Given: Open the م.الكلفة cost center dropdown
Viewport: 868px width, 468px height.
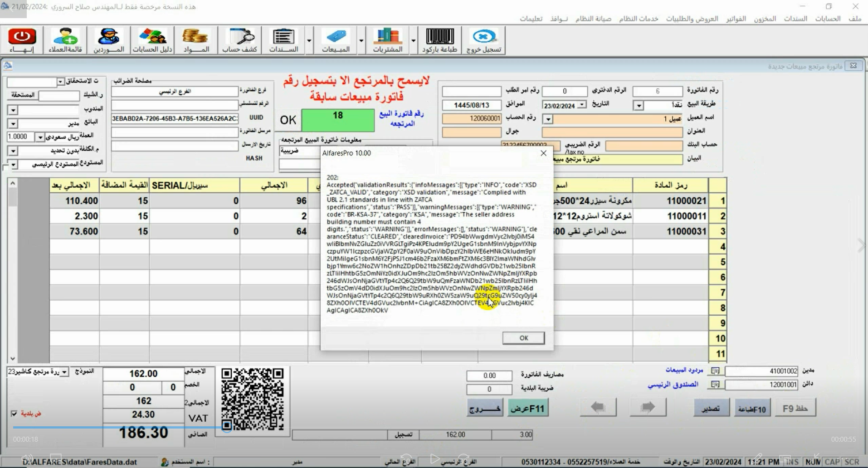Looking at the screenshot, I should 13,151.
